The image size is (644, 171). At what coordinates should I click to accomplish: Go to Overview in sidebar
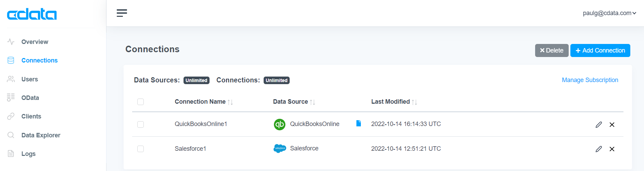point(35,42)
